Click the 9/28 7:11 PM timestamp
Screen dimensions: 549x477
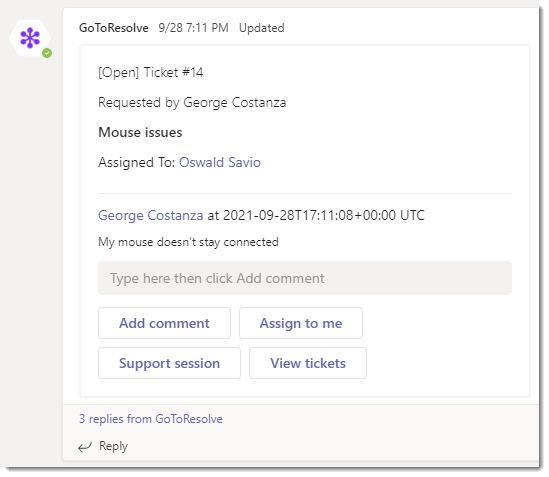(193, 28)
